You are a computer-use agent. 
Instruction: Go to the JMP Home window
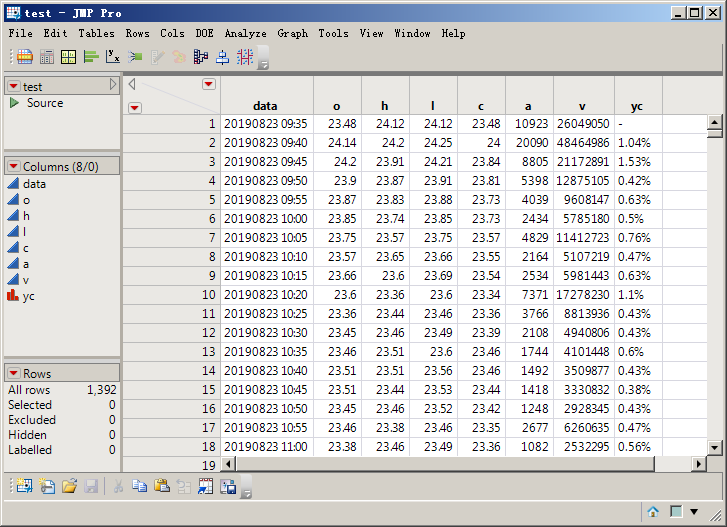(653, 511)
